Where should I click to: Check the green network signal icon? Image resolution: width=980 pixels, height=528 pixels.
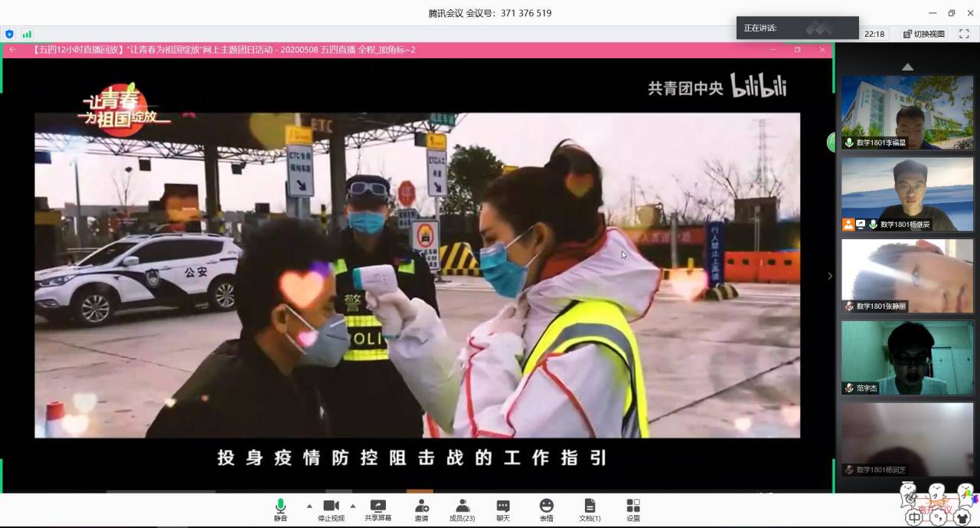(x=27, y=34)
